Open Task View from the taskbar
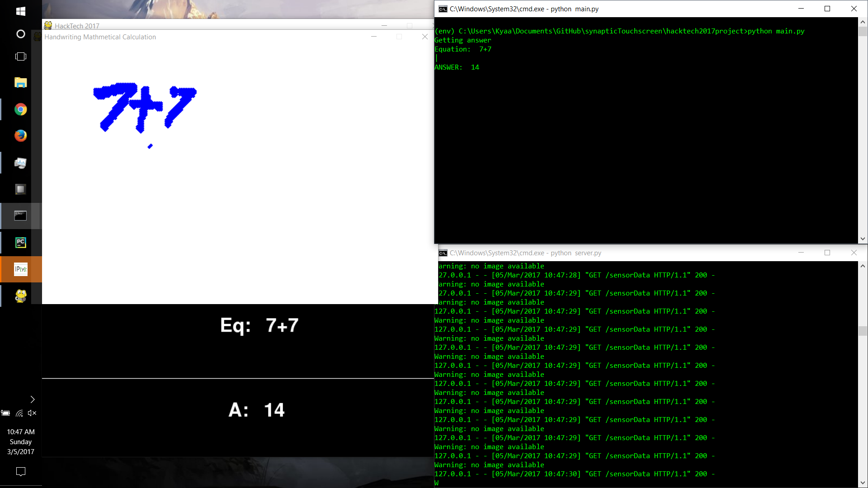This screenshot has height=488, width=868. (x=20, y=56)
